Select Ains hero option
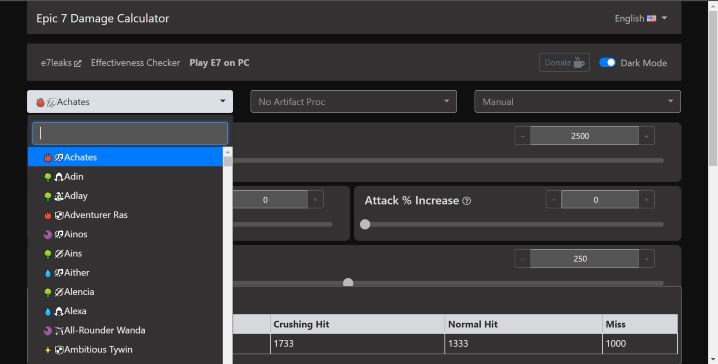The image size is (718, 364). coord(125,253)
